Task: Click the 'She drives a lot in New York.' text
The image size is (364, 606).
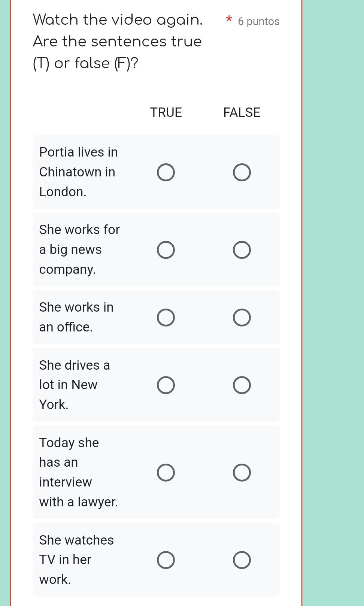Action: 74,385
